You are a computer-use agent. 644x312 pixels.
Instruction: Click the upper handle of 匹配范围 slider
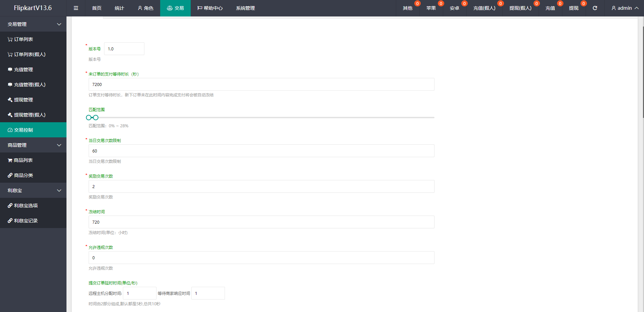96,118
